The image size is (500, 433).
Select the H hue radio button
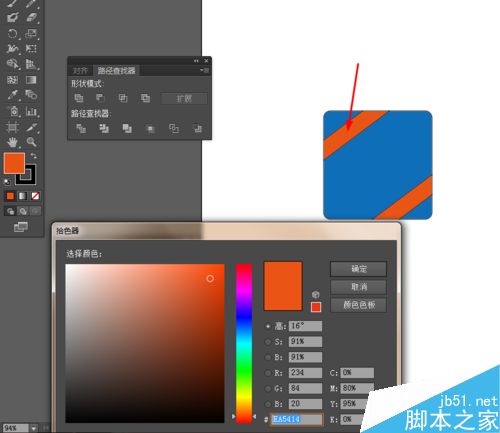pos(268,326)
